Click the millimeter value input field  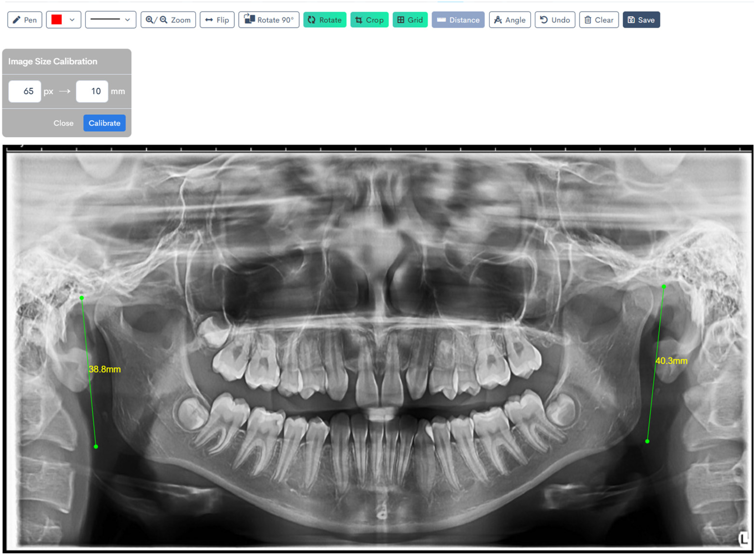[x=92, y=91]
